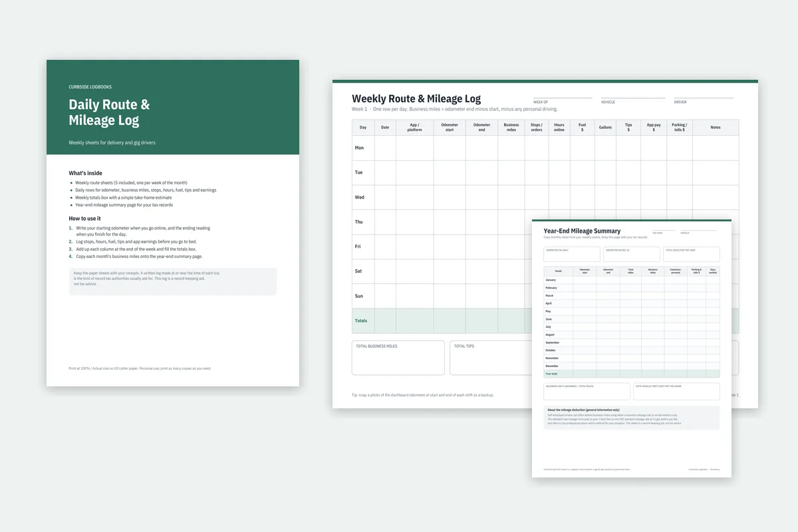Click the 'Mon' row label

pyautogui.click(x=360, y=148)
